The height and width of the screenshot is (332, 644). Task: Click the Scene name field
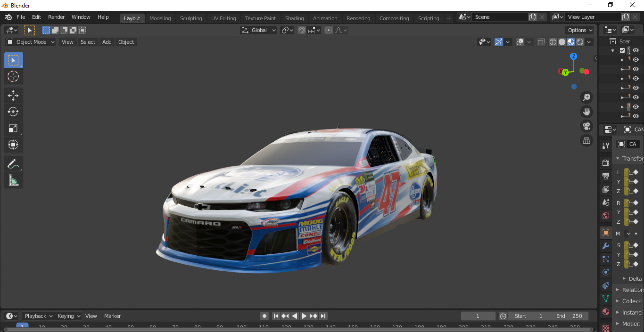501,17
